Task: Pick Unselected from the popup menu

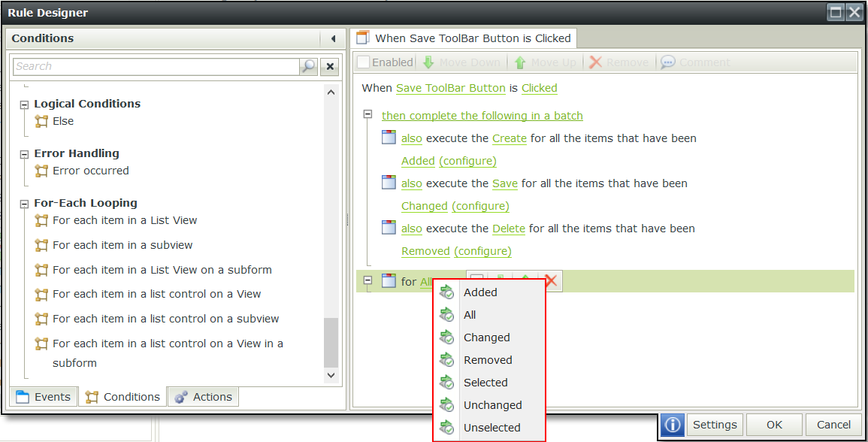Action: coord(488,428)
